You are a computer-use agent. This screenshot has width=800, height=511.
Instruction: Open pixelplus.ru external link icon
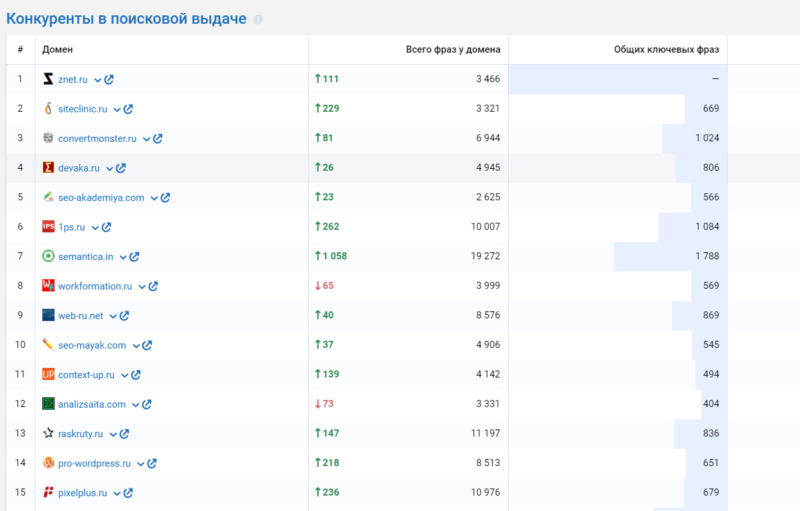click(x=129, y=494)
